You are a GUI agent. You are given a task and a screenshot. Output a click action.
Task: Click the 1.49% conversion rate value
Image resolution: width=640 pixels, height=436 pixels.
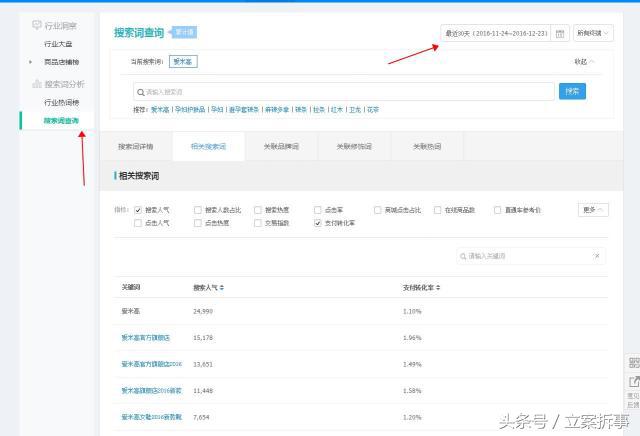pyautogui.click(x=412, y=364)
